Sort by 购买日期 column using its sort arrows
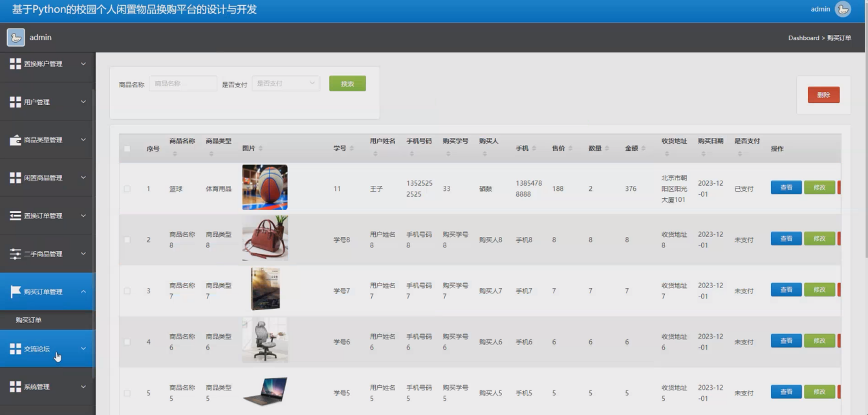This screenshot has height=415, width=868. [x=703, y=154]
